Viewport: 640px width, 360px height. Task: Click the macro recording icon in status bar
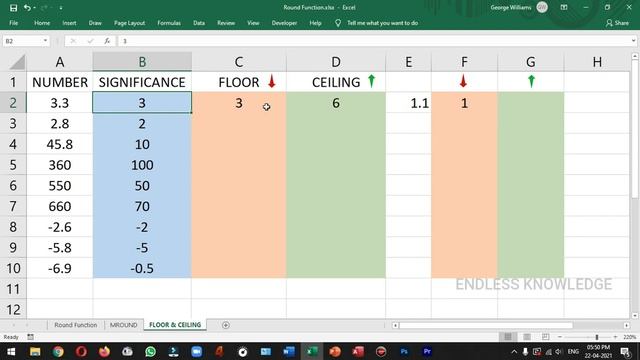click(x=30, y=337)
